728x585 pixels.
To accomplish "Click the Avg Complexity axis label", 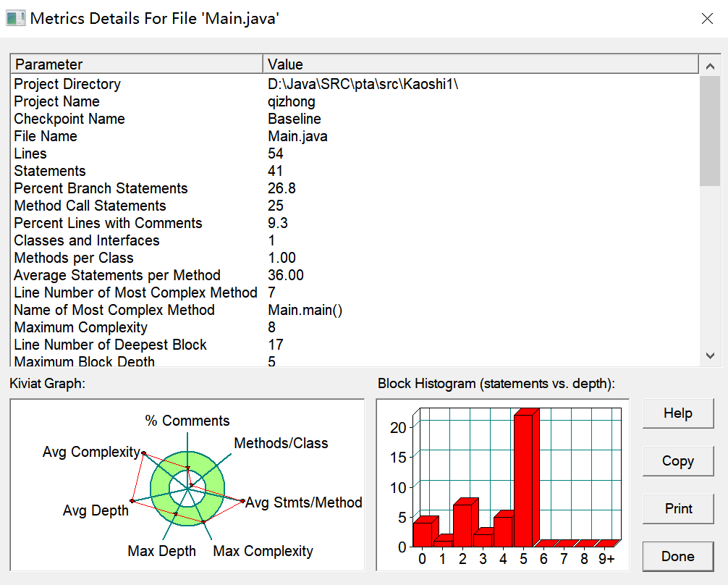I will (x=91, y=452).
